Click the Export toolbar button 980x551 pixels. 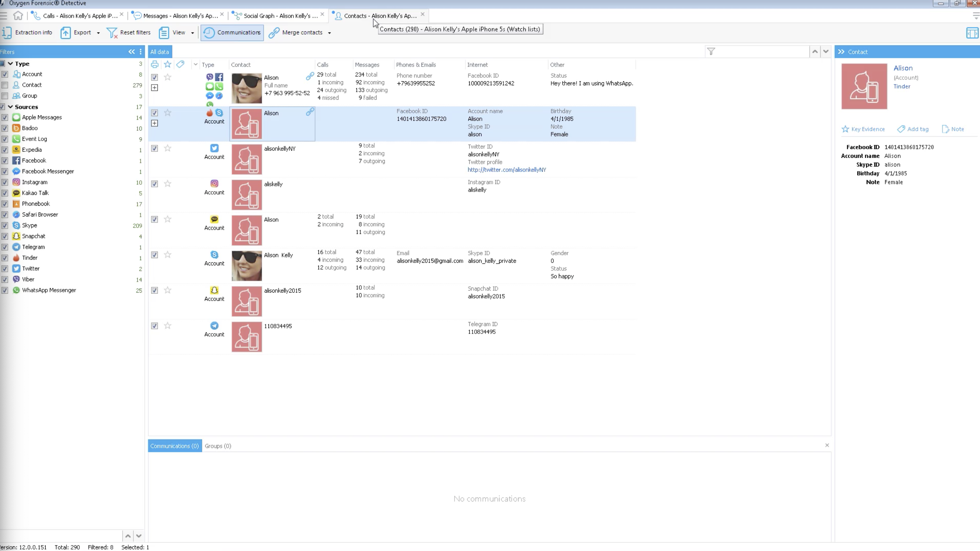76,32
